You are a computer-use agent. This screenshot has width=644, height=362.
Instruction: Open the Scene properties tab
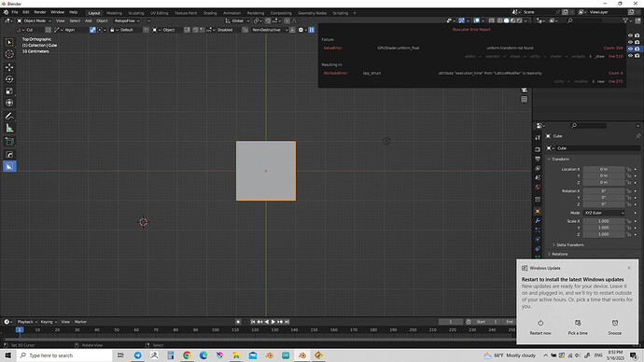(538, 177)
